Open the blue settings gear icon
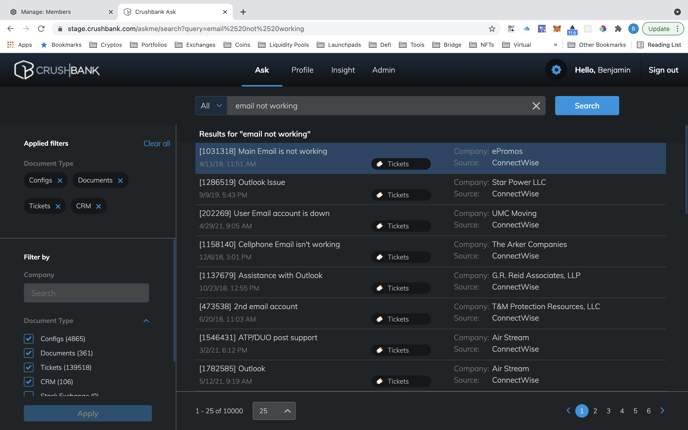This screenshot has height=430, width=688. (556, 70)
